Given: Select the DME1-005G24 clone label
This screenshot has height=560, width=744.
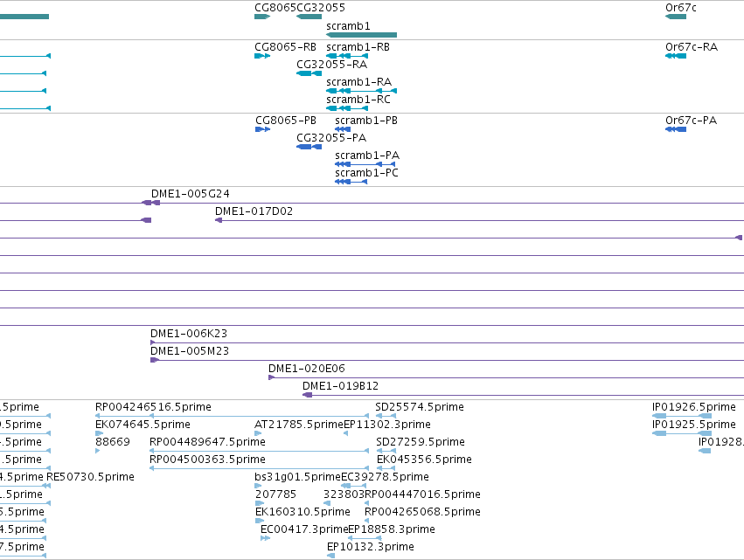Looking at the screenshot, I should [x=191, y=194].
